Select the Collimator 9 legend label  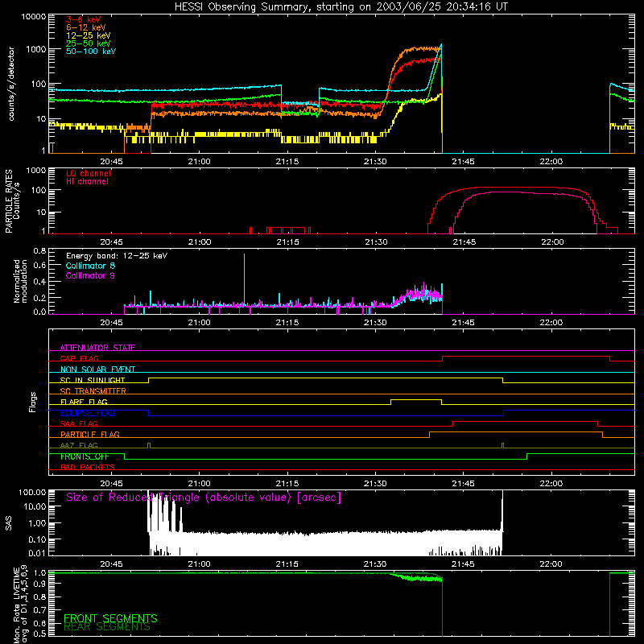pyautogui.click(x=90, y=275)
